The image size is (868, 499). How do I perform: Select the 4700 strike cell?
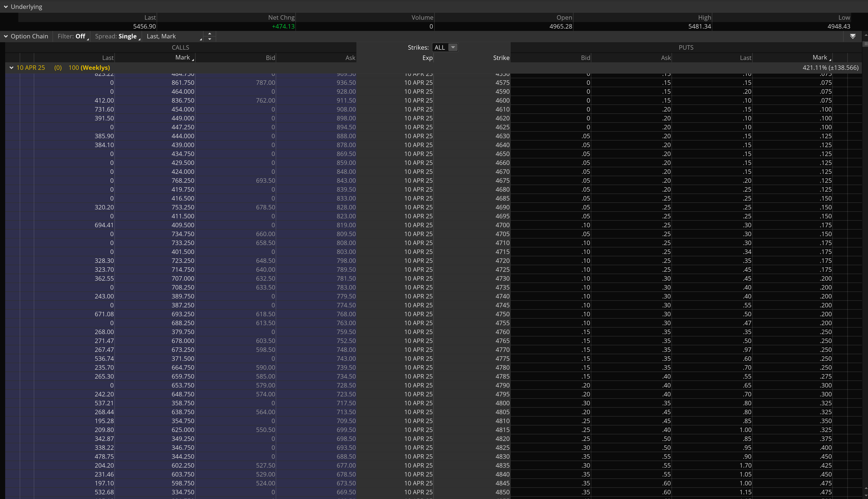tap(502, 225)
